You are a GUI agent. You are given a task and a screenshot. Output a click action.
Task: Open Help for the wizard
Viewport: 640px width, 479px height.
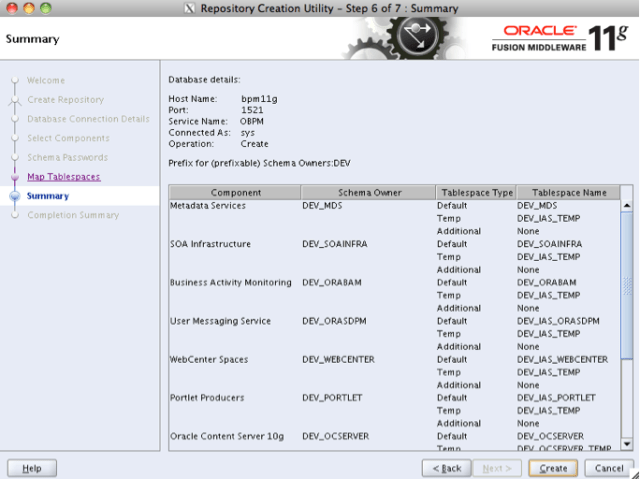point(31,468)
